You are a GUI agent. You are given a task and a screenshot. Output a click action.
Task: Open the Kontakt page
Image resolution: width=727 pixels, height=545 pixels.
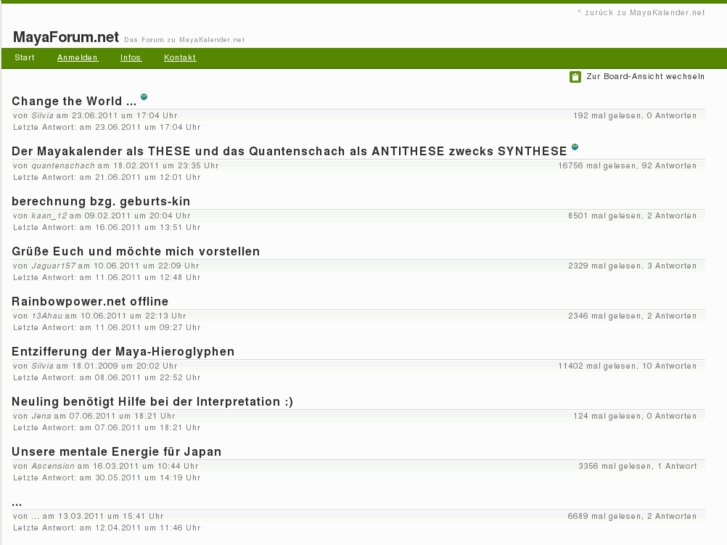pyautogui.click(x=180, y=58)
